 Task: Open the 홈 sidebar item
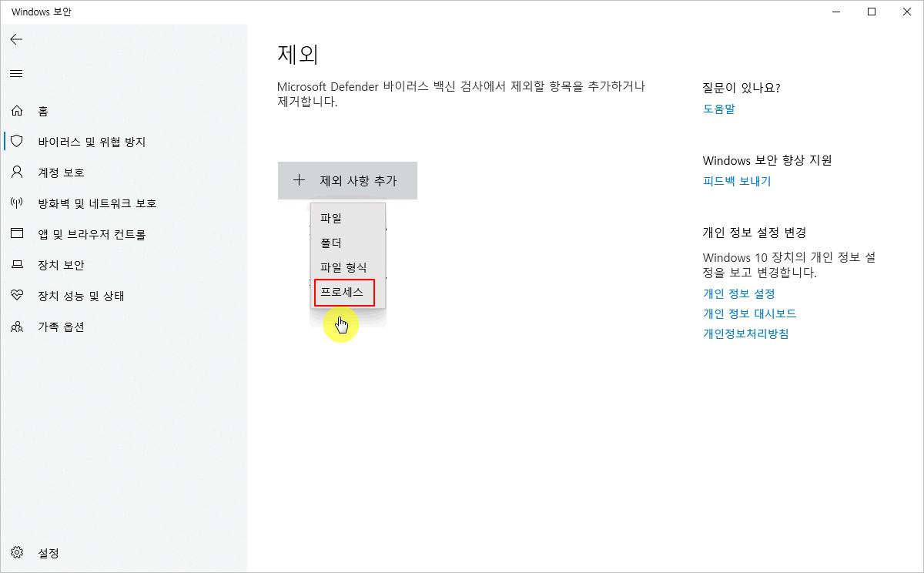tap(123, 111)
